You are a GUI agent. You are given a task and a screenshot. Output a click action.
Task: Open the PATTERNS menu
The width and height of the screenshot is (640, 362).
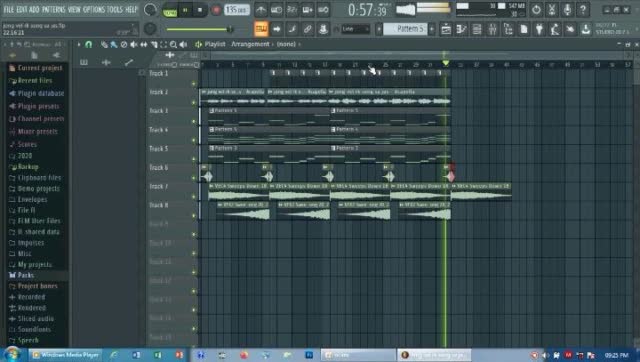53,9
